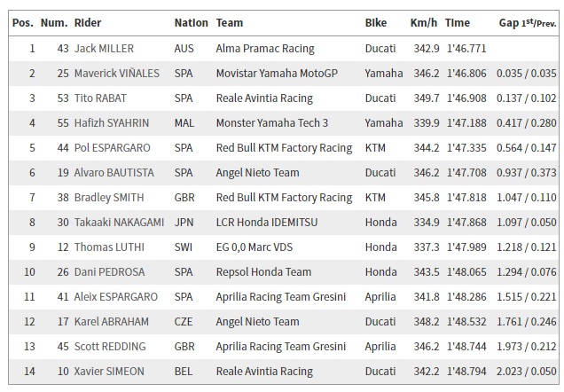Viewport: 564px width, 392px height.
Task: Click the Team column header
Action: point(229,22)
